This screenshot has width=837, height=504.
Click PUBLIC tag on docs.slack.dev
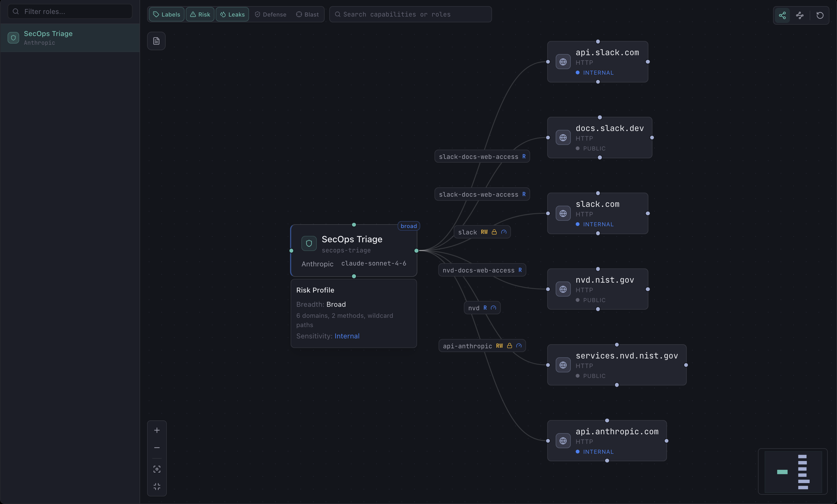[591, 148]
